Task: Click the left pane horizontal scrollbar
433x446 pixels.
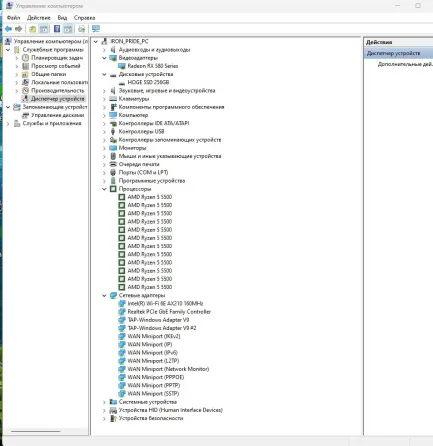Action: point(36,431)
